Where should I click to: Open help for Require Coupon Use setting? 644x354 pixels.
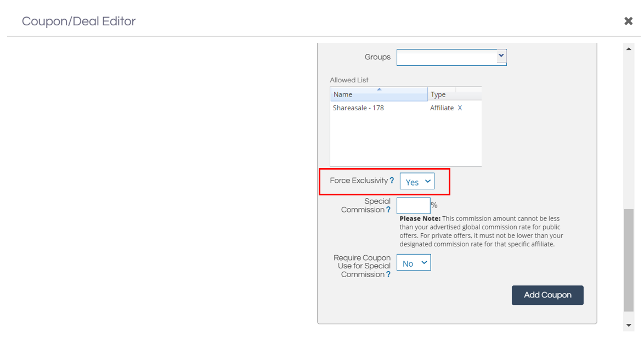point(388,274)
